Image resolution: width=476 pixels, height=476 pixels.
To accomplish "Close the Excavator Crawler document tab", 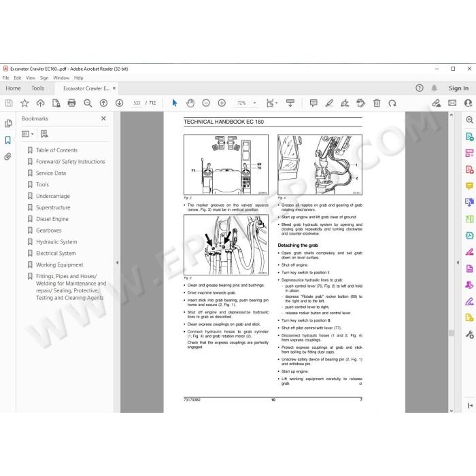I will (x=114, y=88).
